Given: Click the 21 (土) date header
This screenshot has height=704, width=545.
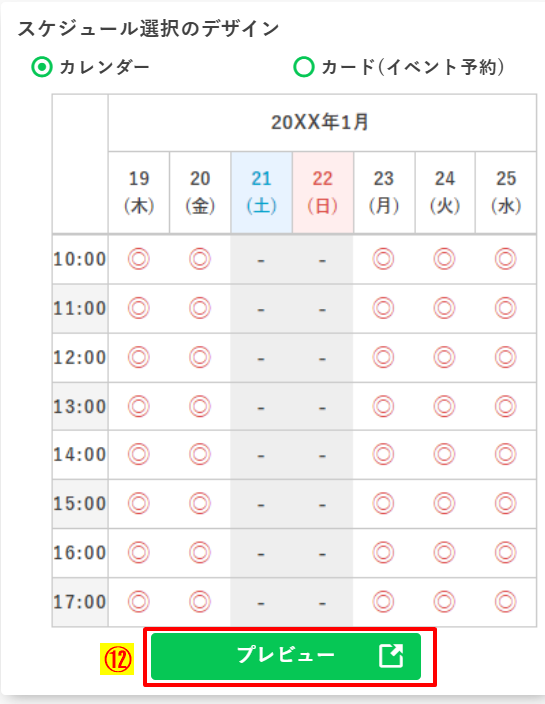Looking at the screenshot, I should pos(261,192).
